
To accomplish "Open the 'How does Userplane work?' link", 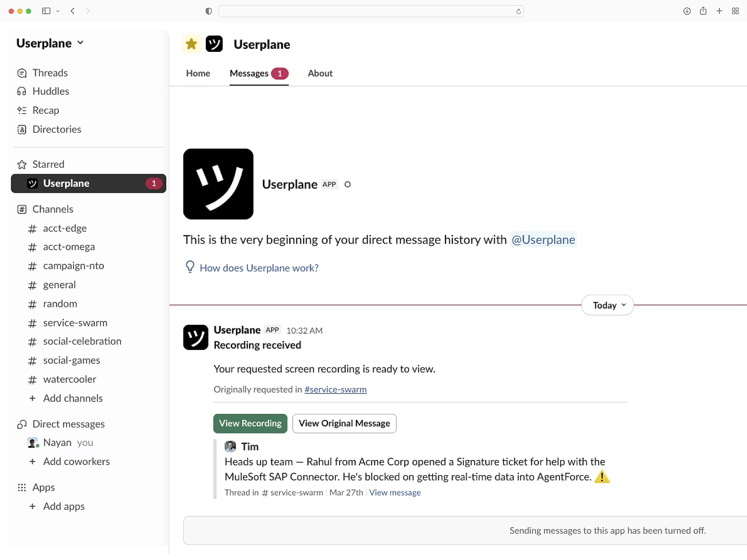I will point(259,267).
